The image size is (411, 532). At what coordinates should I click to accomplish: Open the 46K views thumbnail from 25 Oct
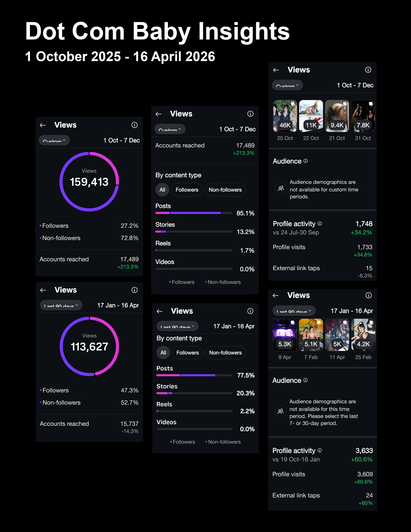(x=285, y=116)
